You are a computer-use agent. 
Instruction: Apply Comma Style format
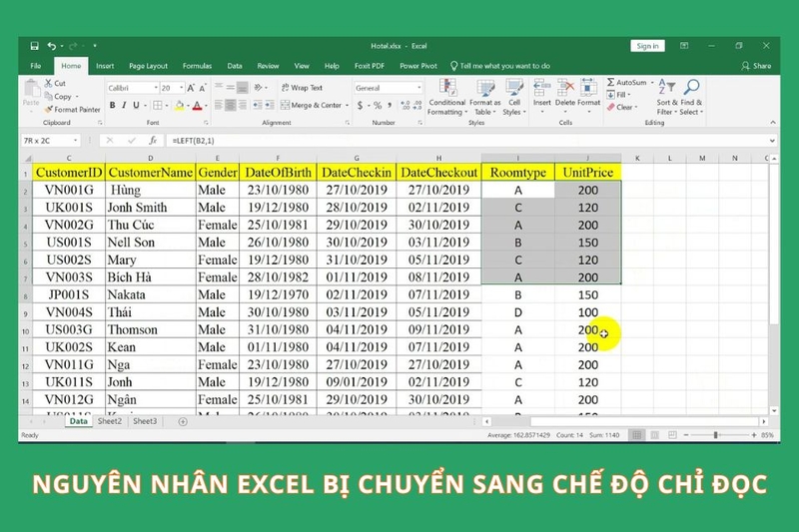tap(390, 106)
